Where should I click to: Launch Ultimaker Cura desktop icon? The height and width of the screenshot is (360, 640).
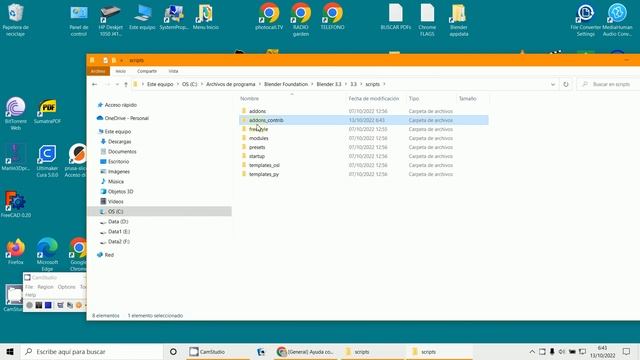[47, 161]
